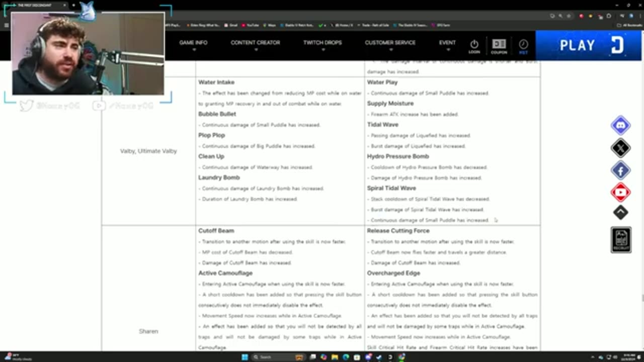Click the 'Hydro Pressure Bomb' heading

pyautogui.click(x=398, y=156)
